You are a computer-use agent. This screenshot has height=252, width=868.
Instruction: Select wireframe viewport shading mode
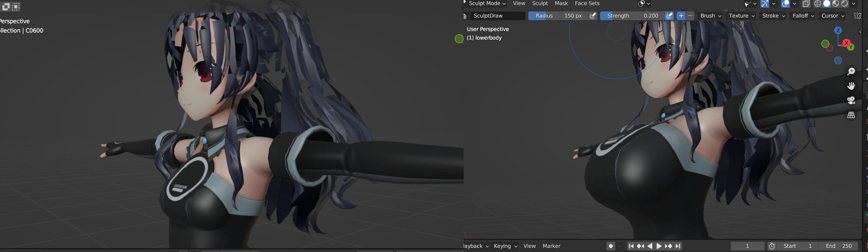coord(817,4)
